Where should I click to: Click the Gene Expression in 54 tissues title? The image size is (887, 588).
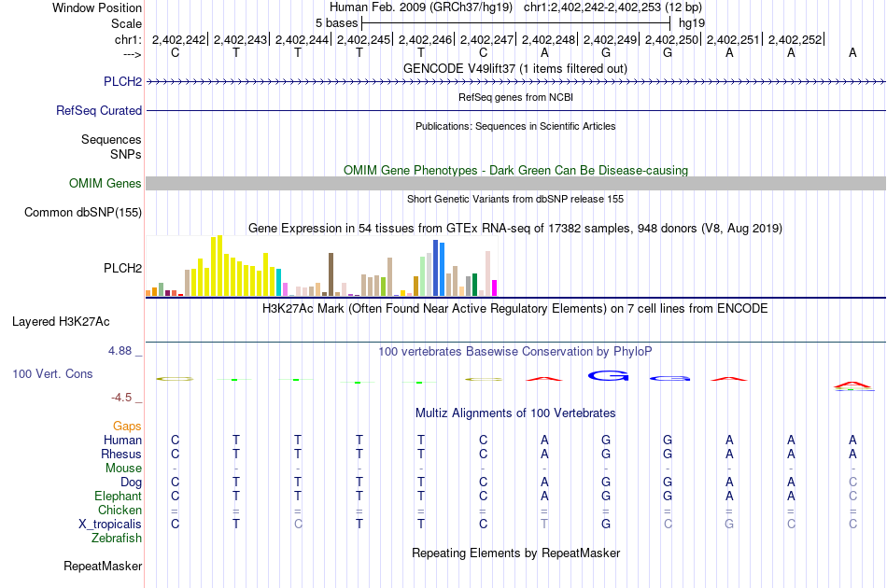(515, 228)
